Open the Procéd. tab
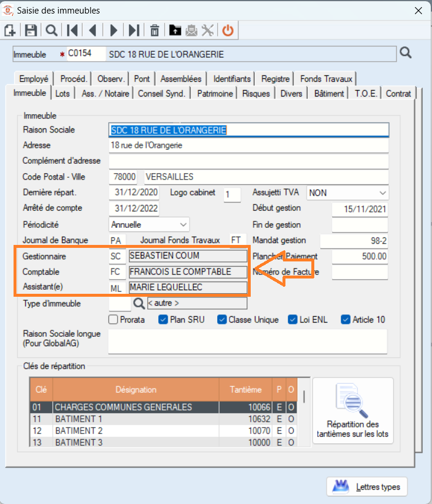This screenshot has height=504, width=432. tap(74, 79)
